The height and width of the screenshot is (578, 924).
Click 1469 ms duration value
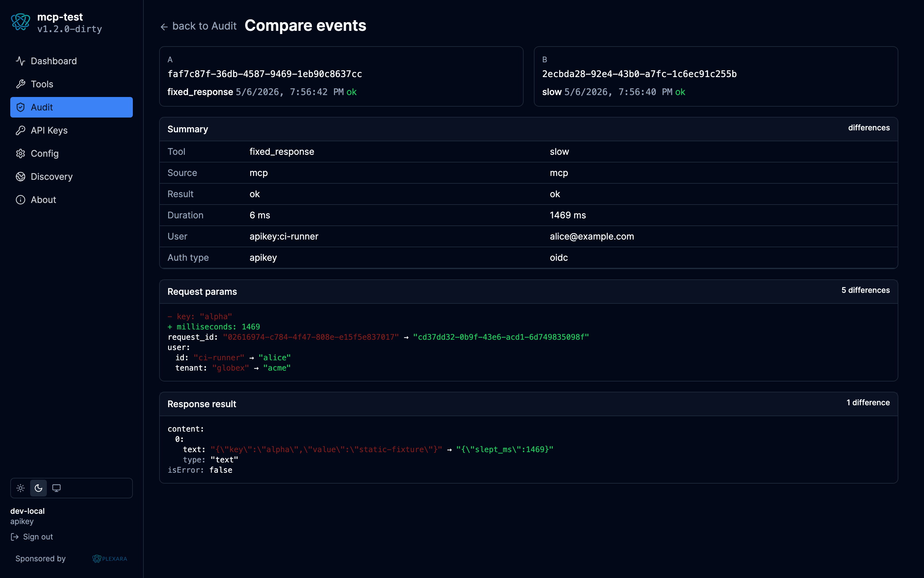click(568, 215)
